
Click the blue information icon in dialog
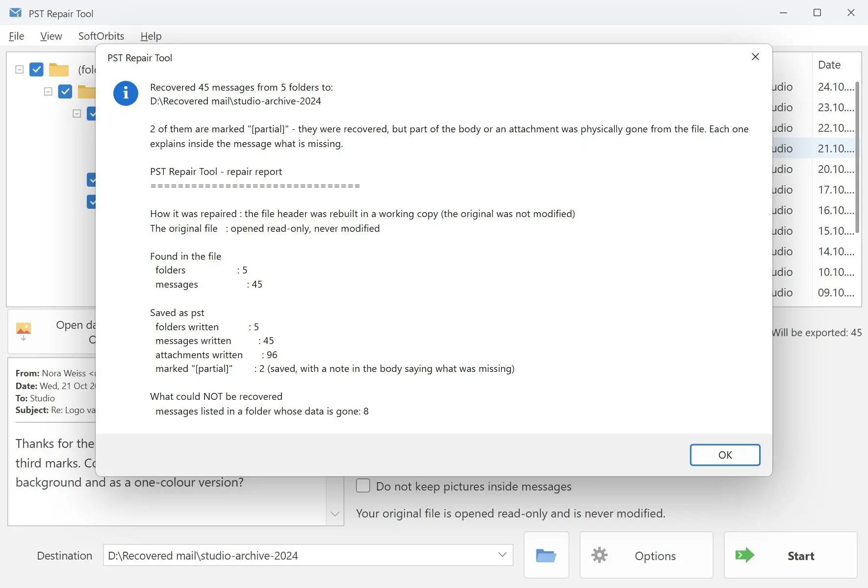click(126, 93)
